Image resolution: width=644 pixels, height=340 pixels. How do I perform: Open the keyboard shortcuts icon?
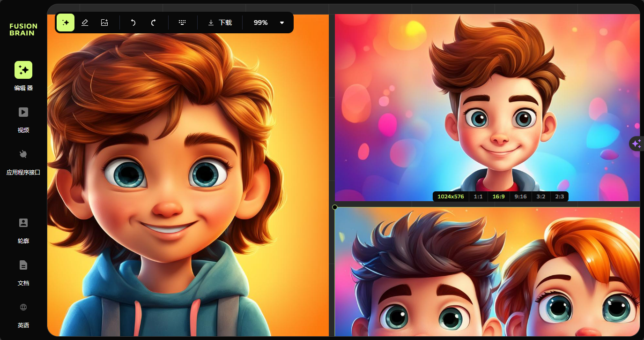tap(183, 23)
